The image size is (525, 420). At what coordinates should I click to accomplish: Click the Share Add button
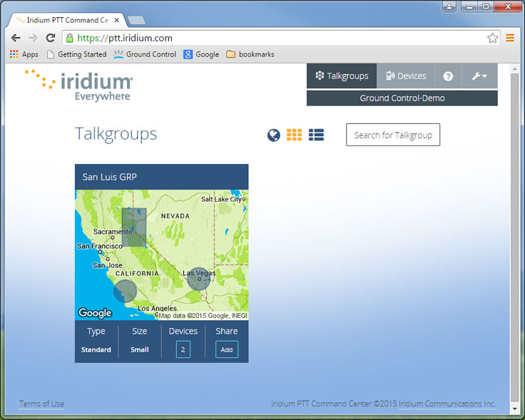[x=227, y=349]
